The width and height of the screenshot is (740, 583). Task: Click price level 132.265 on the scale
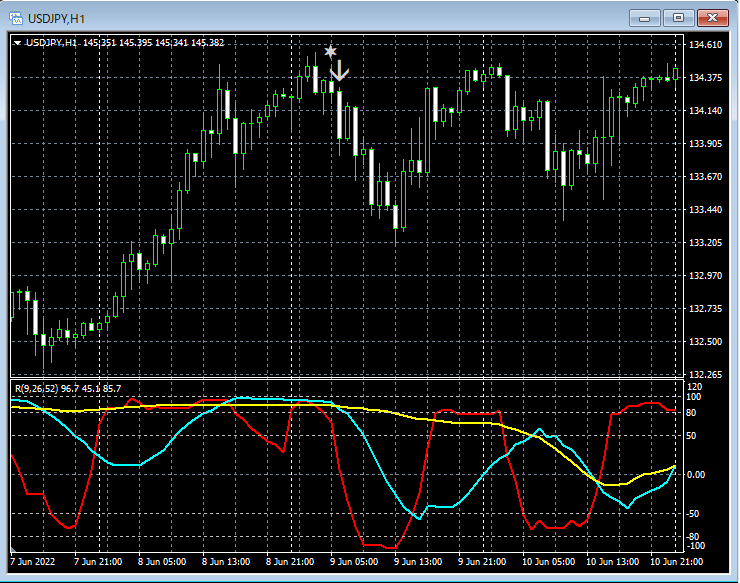pyautogui.click(x=706, y=375)
